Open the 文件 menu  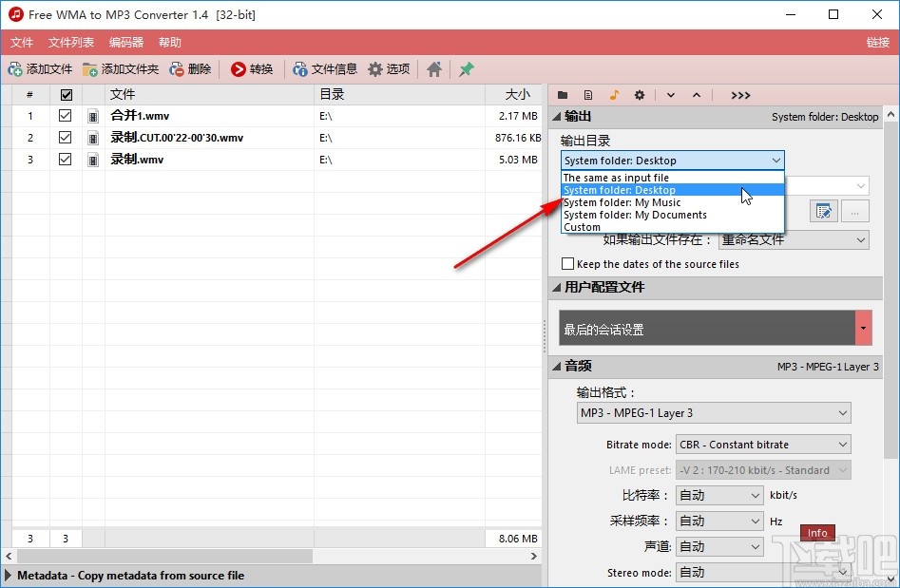(22, 42)
